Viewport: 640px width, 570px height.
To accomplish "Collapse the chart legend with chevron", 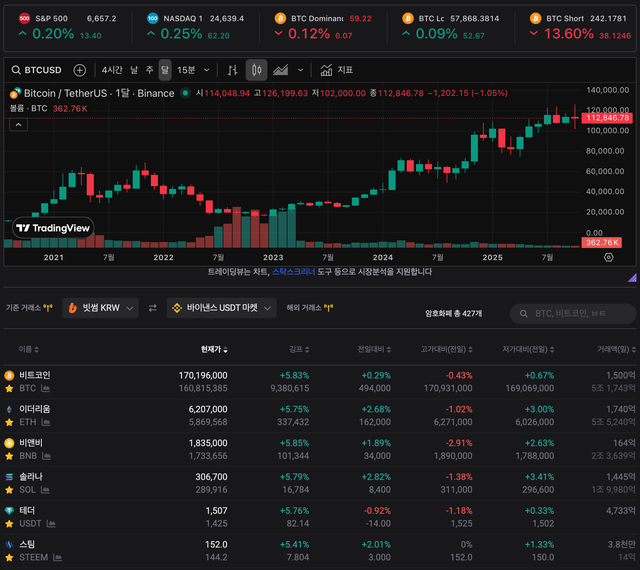I will coord(18,125).
